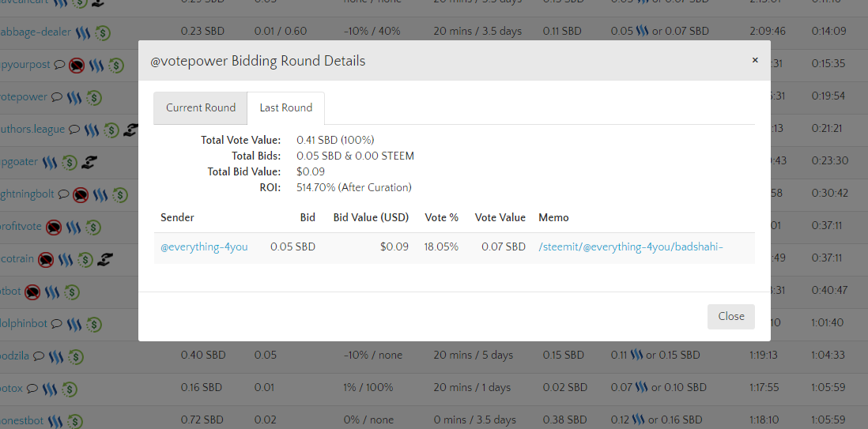Click the "0.05 SBD & 0.00 STEEM" total bids text

click(x=356, y=156)
